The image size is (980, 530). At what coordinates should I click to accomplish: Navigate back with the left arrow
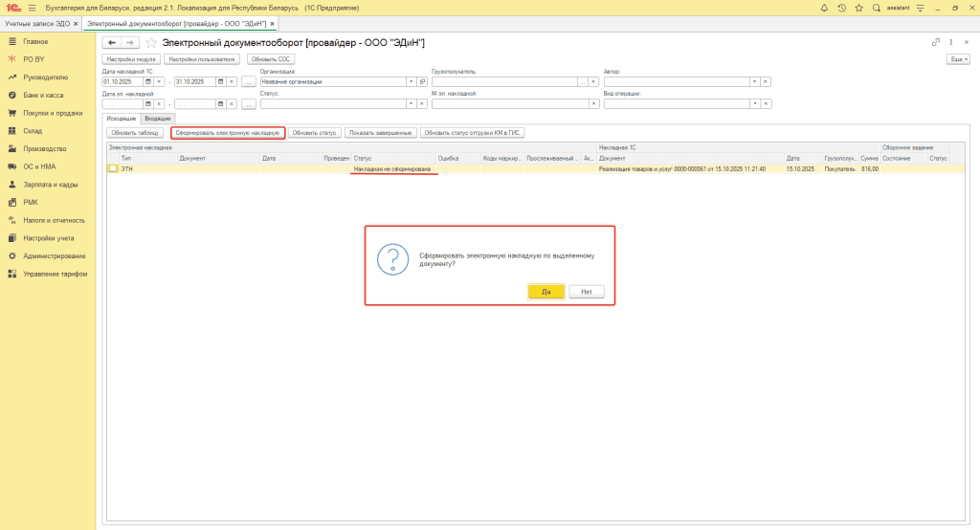[x=111, y=43]
